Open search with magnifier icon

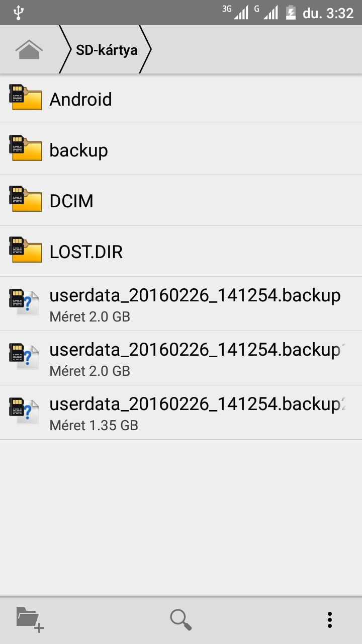pyautogui.click(x=181, y=619)
